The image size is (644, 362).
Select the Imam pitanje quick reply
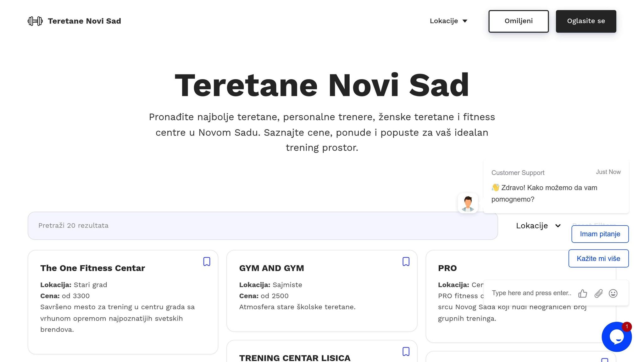click(600, 234)
